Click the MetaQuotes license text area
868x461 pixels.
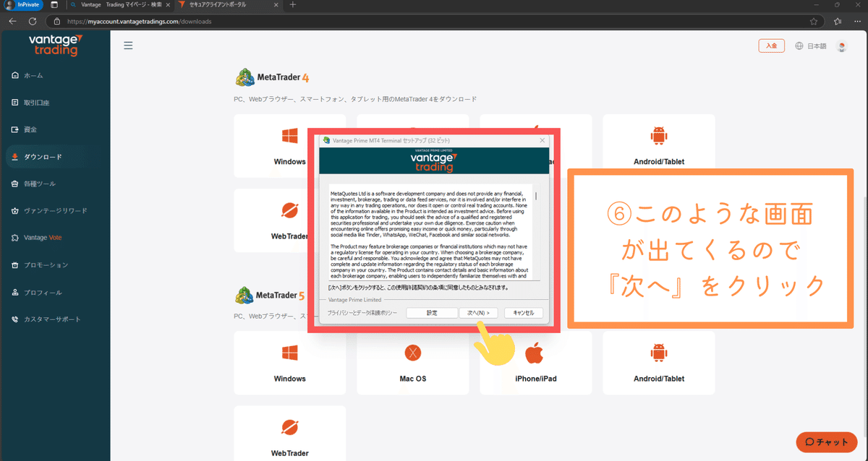[430, 232]
